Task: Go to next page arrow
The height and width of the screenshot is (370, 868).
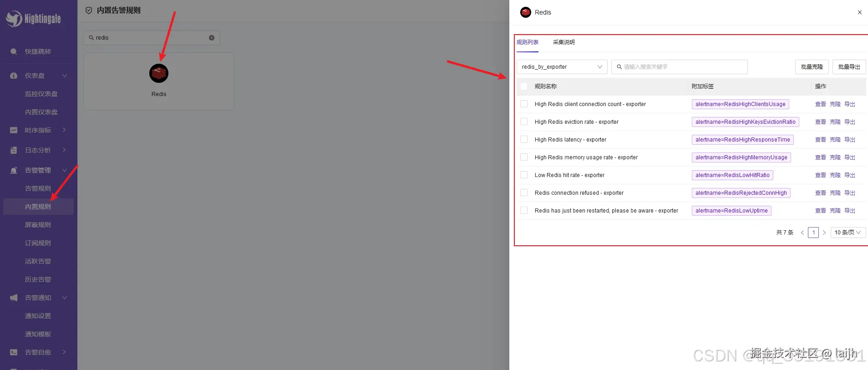Action: (824, 233)
